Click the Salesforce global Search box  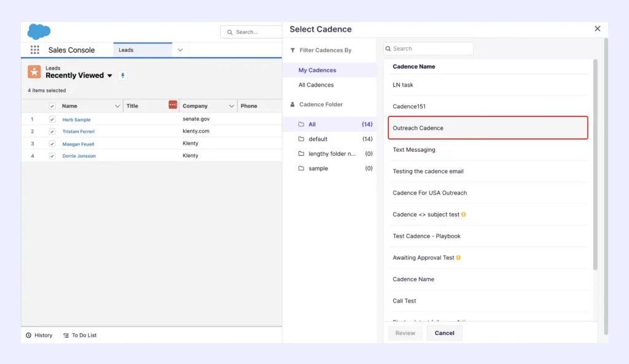point(251,32)
